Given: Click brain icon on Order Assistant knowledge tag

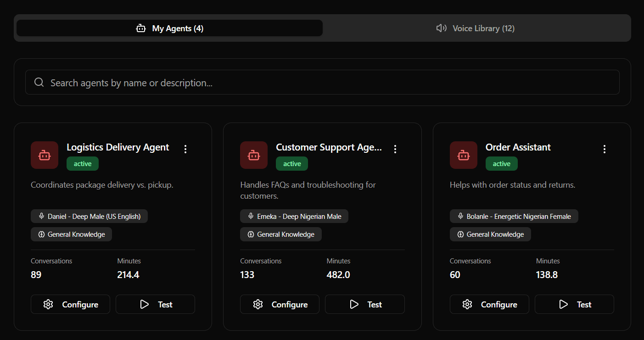Looking at the screenshot, I should (460, 234).
